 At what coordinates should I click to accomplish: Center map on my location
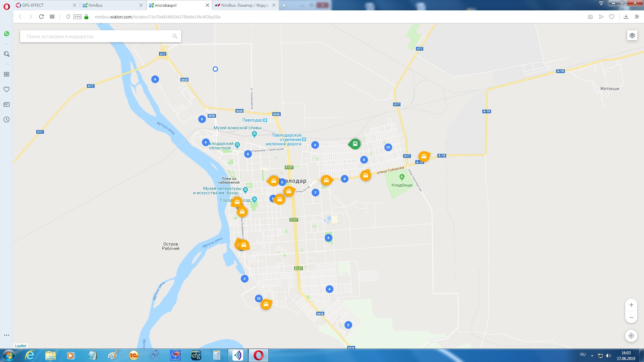coord(631,336)
